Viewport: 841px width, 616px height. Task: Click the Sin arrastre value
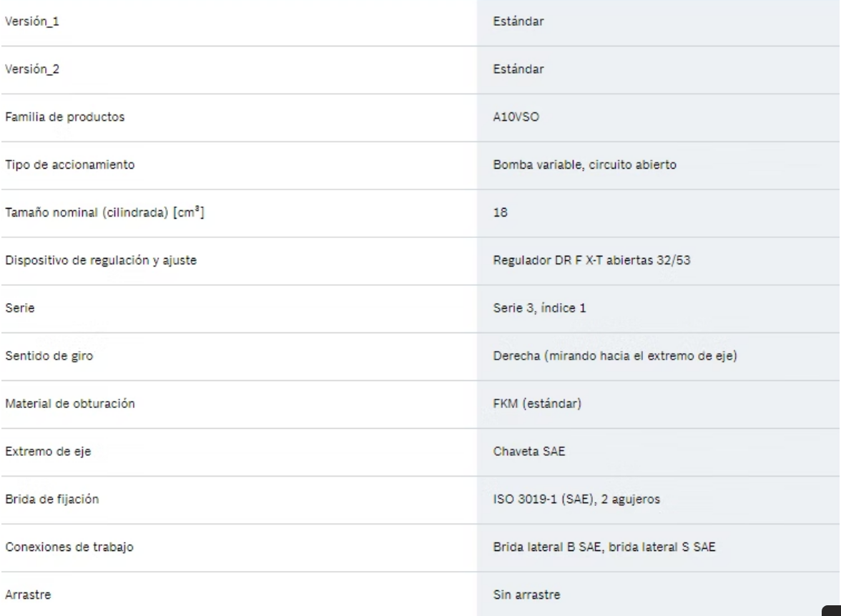(x=527, y=595)
